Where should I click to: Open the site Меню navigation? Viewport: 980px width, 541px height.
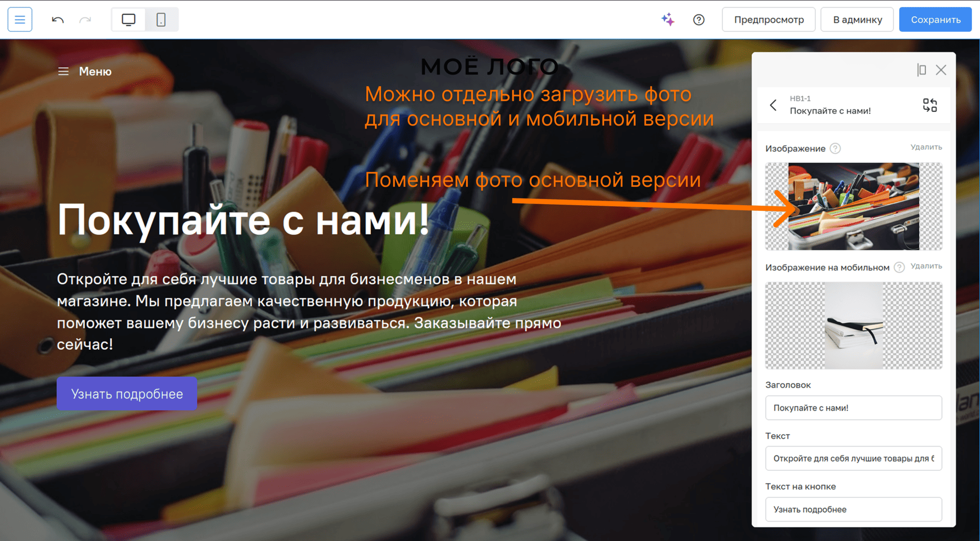click(85, 71)
